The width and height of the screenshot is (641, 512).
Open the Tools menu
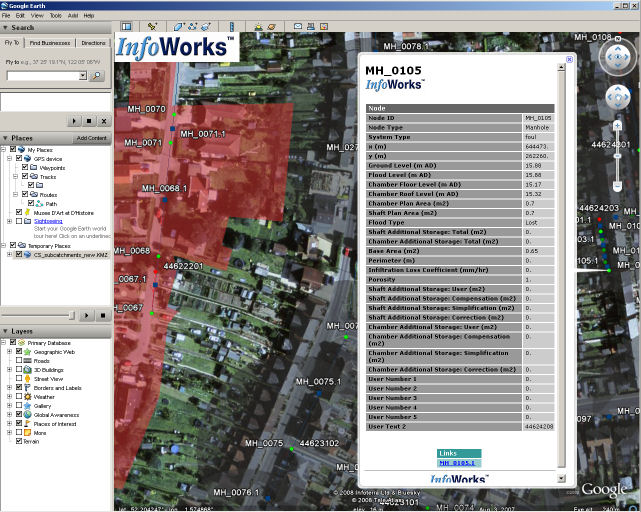pos(56,16)
